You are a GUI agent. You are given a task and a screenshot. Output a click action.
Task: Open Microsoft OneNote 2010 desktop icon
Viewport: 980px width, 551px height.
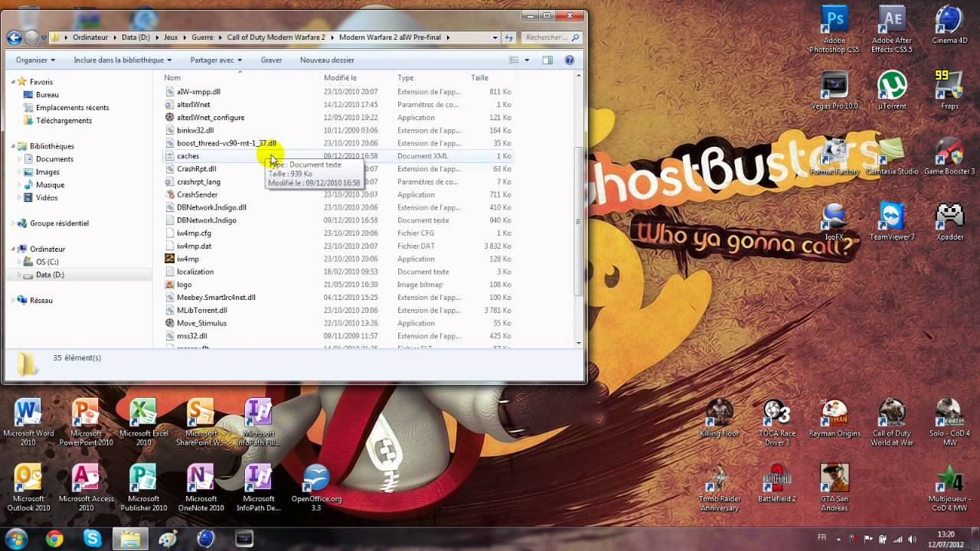point(201,488)
